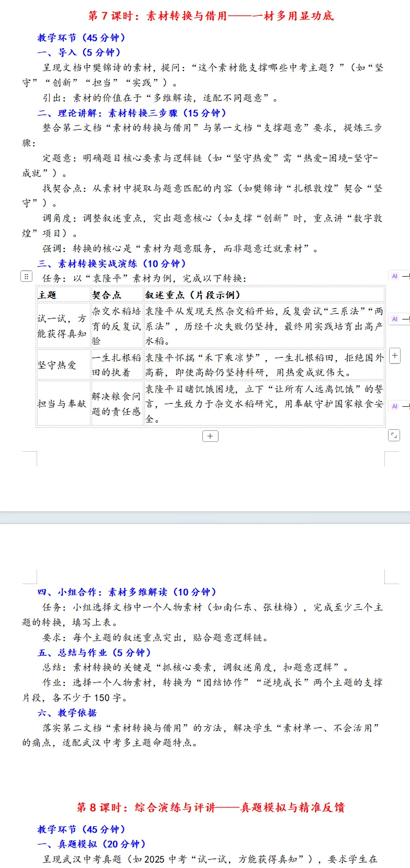
Task: Click the line 任务：以“袁隆平”素材为例
Action: pyautogui.click(x=144, y=278)
